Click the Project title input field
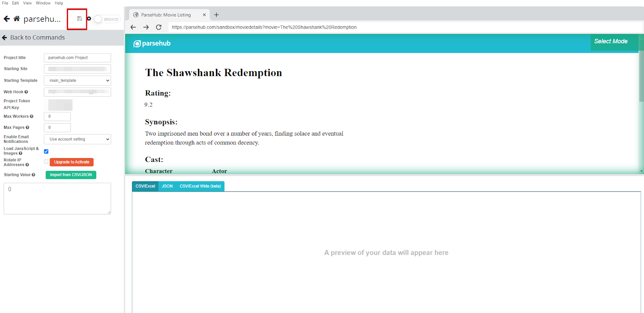Viewport: 644px width, 313px height. point(77,58)
